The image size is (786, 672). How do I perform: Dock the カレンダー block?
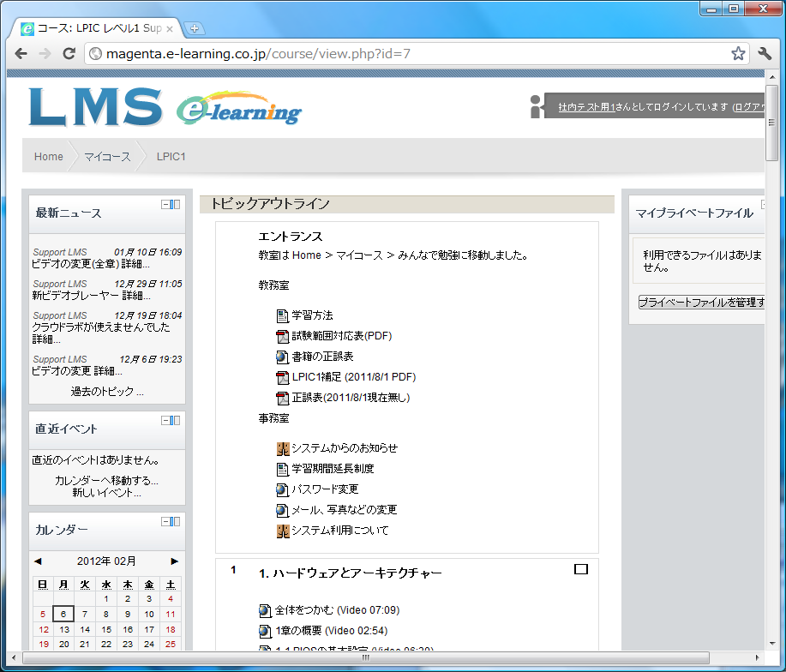click(175, 522)
